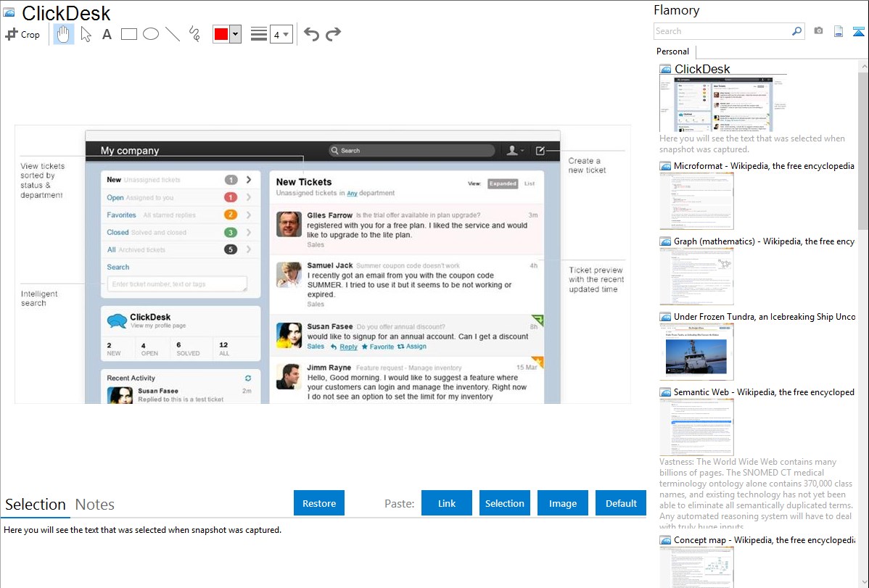Select the ellipse shape tool
The height and width of the screenshot is (588, 869).
[x=151, y=34]
